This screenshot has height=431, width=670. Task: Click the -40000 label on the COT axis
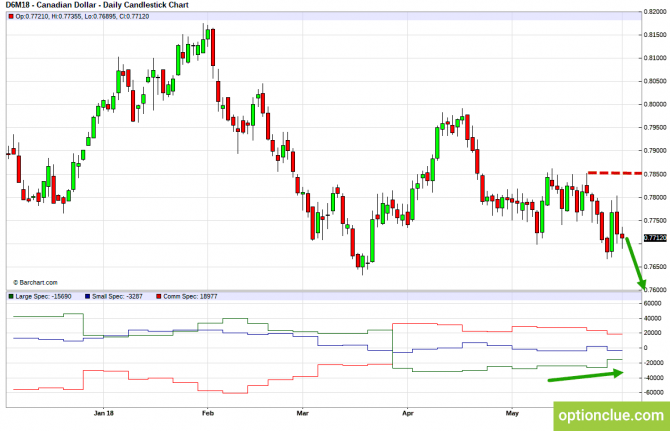point(653,378)
